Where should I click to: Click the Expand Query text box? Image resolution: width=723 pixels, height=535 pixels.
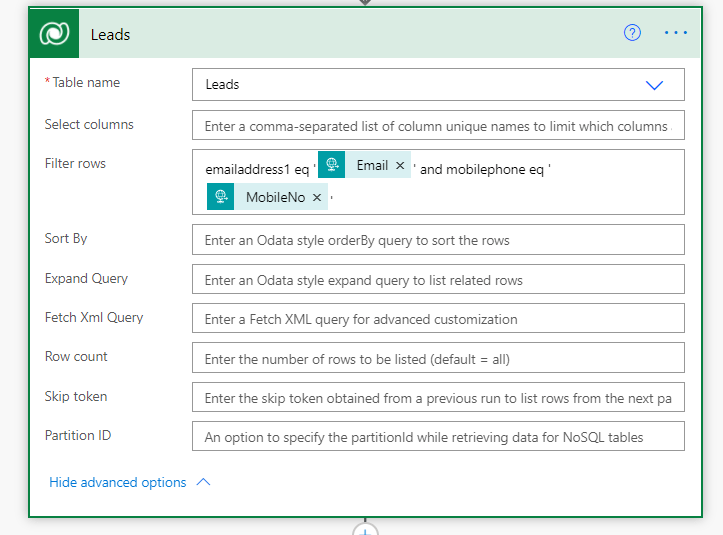[437, 280]
